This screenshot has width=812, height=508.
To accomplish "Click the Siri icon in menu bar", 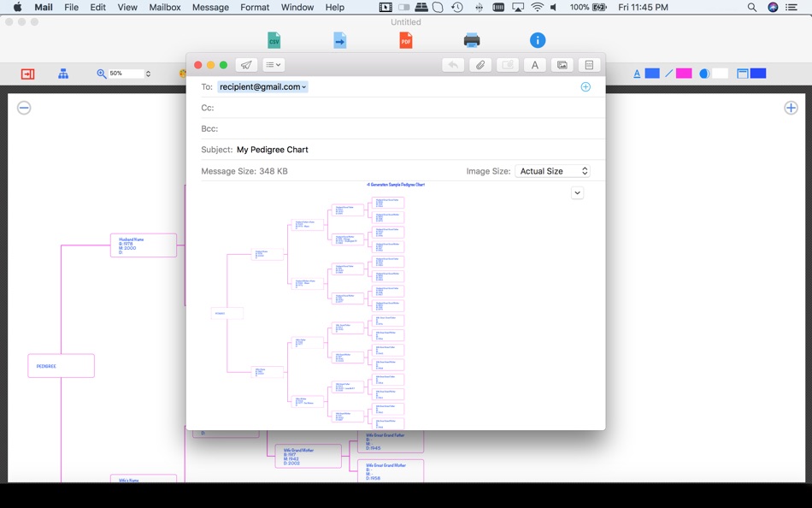I will pyautogui.click(x=773, y=7).
